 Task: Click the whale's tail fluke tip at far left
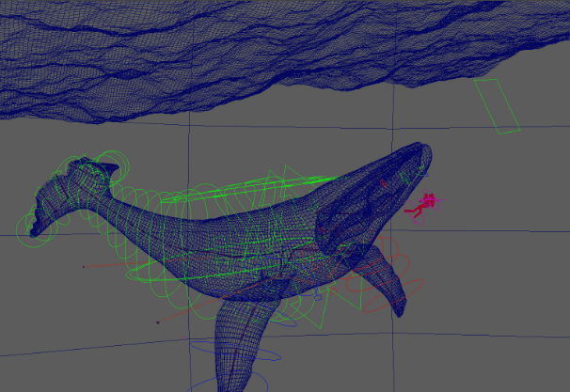tap(36, 228)
